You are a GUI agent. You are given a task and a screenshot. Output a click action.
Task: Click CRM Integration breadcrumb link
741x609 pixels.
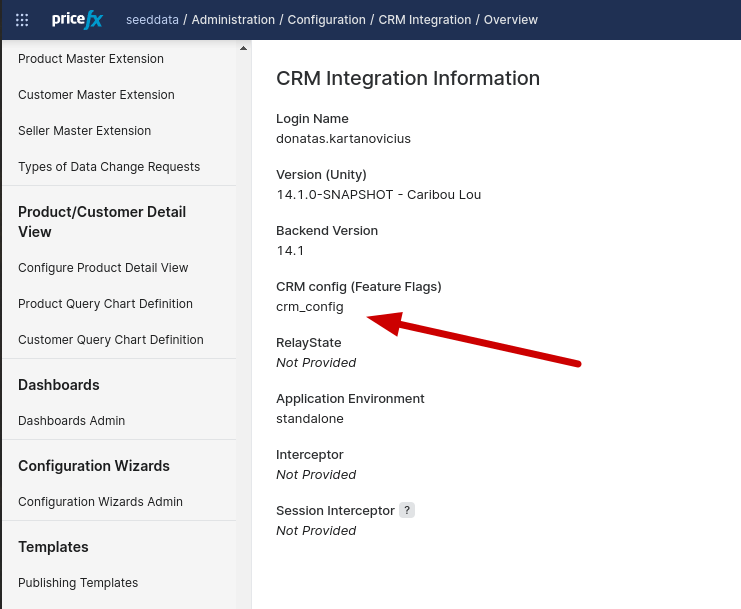424,20
